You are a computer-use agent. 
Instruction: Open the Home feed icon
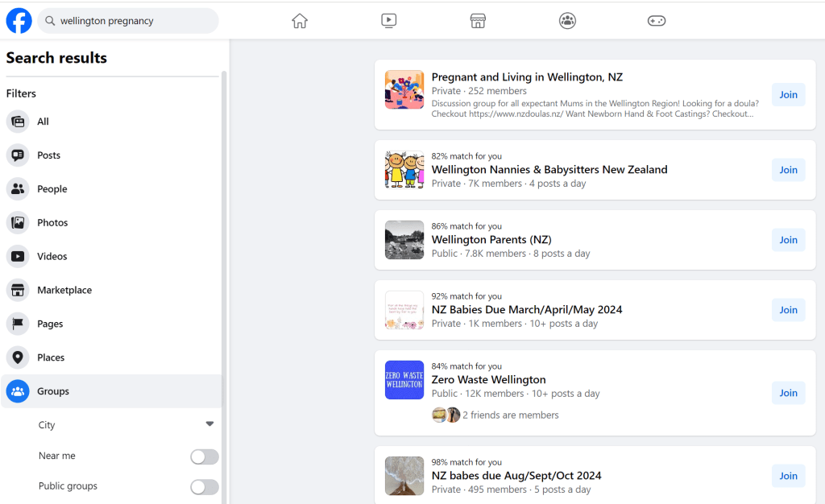pyautogui.click(x=300, y=21)
